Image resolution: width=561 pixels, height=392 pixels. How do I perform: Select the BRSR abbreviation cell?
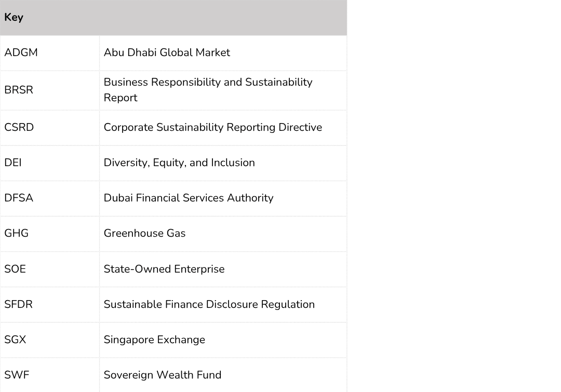click(x=50, y=90)
